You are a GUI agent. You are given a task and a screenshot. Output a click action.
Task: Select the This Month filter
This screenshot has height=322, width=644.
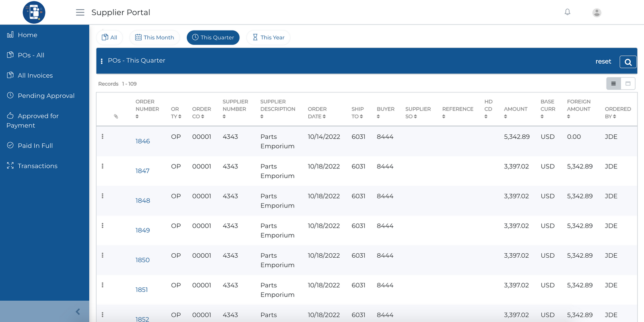[x=155, y=37]
